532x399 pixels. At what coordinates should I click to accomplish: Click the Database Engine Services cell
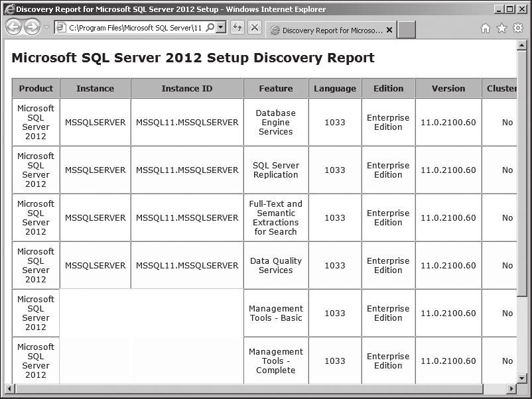[x=276, y=123]
